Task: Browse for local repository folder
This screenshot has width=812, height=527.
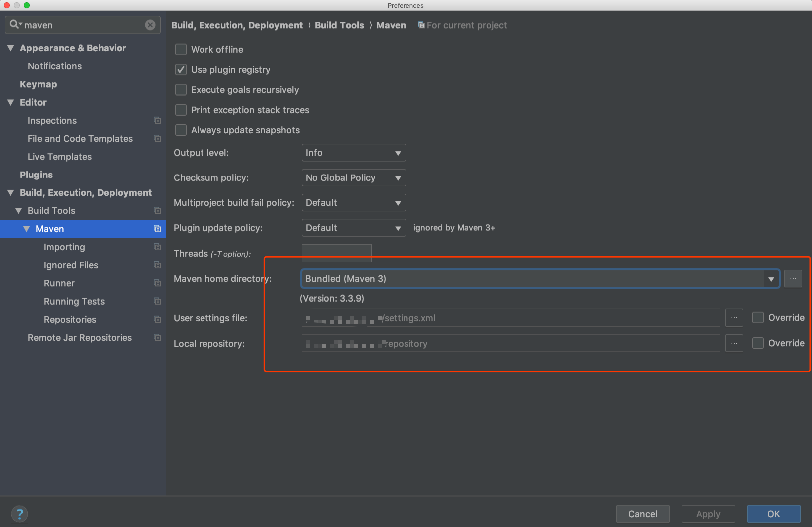Action: [734, 343]
